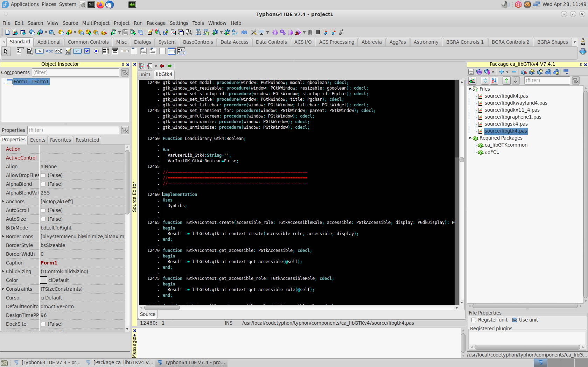The image size is (588, 367).
Task: Toggle sort alphabetically A-Z button in package
Action: 494,80
